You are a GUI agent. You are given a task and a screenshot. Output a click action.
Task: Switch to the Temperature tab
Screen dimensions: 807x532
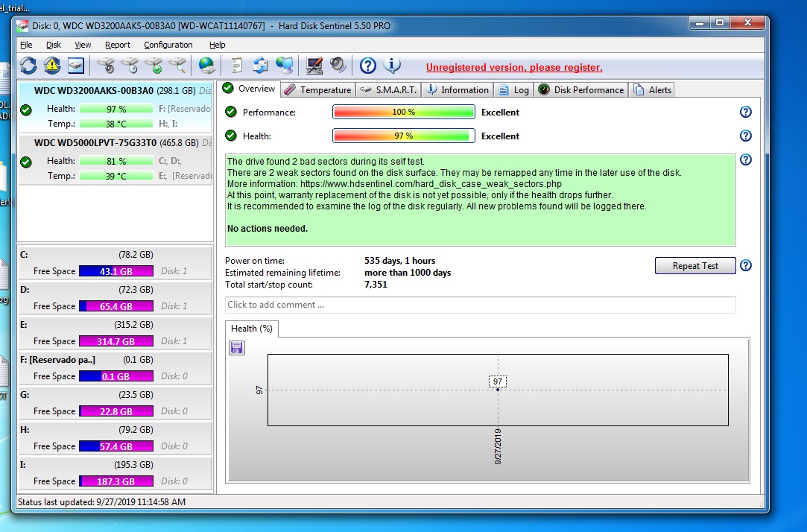point(318,90)
